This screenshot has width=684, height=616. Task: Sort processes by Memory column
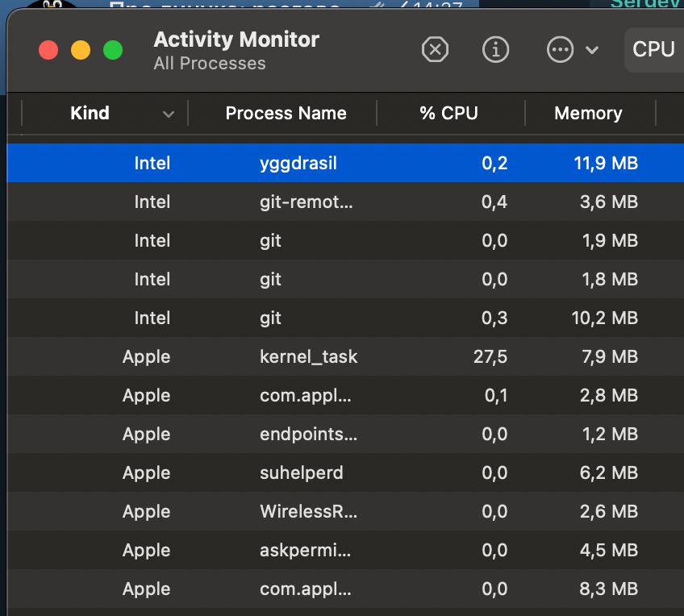(588, 114)
